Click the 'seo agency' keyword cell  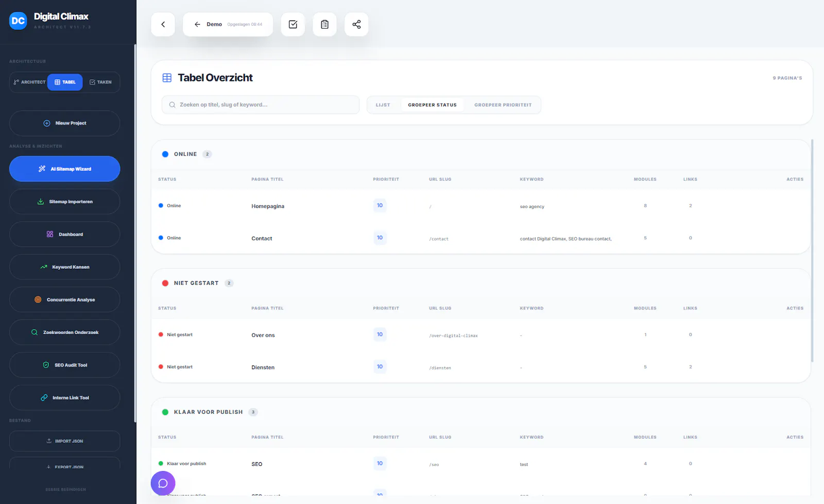[x=532, y=206]
